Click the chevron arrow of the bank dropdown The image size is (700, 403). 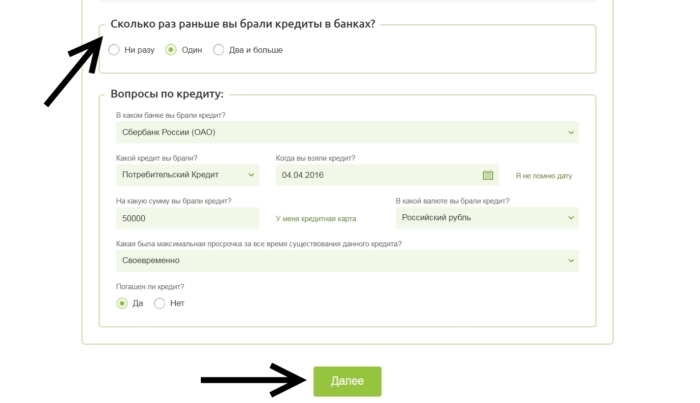click(572, 132)
